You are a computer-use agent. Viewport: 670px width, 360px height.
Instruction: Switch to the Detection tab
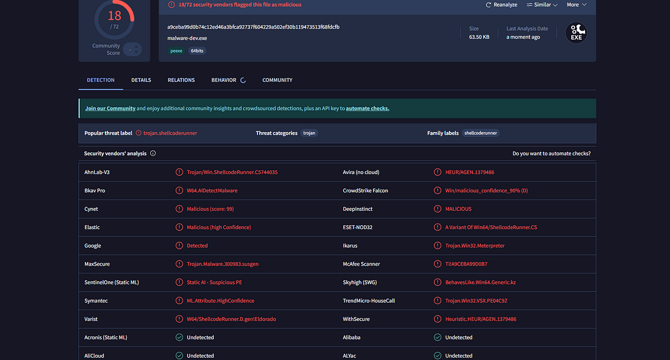100,80
